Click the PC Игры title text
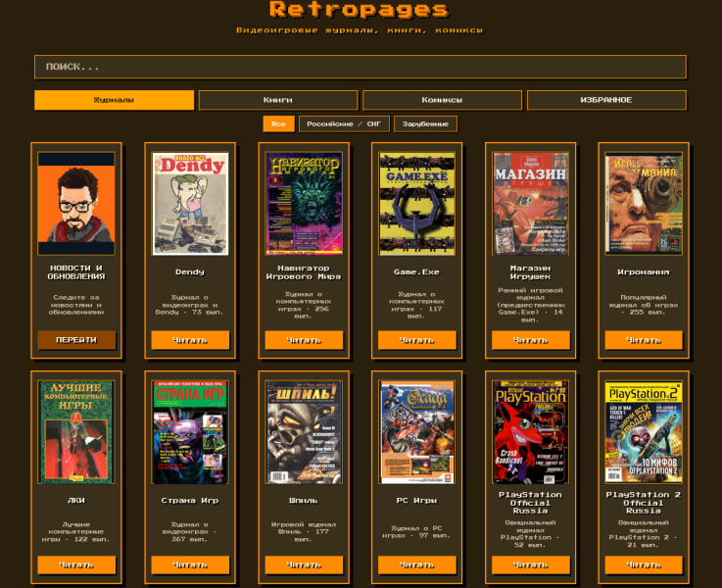Screen dimensions: 722x588 [416, 501]
